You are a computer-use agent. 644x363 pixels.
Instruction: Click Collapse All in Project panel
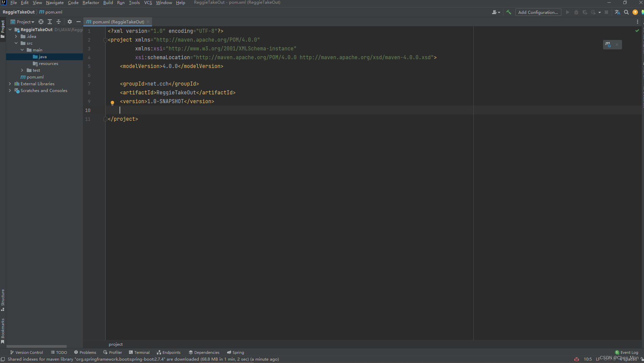59,22
